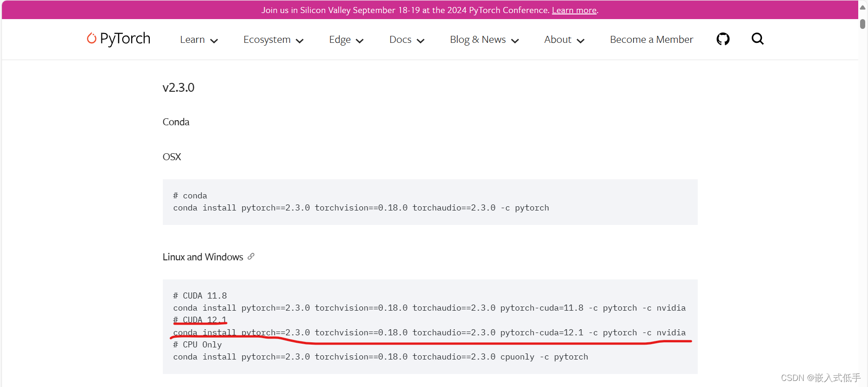
Task: Click the Conda section heading
Action: click(x=176, y=122)
